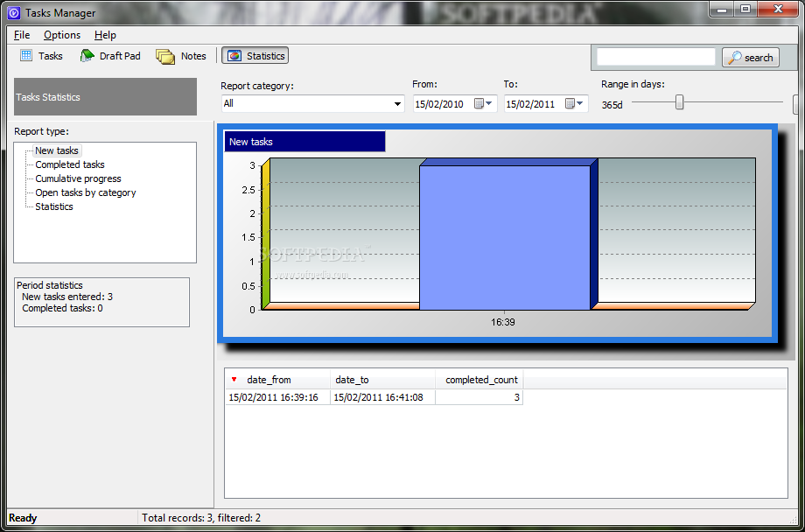Minimize the Tasks Manager window
Viewport: 805px width, 532px height.
point(724,8)
